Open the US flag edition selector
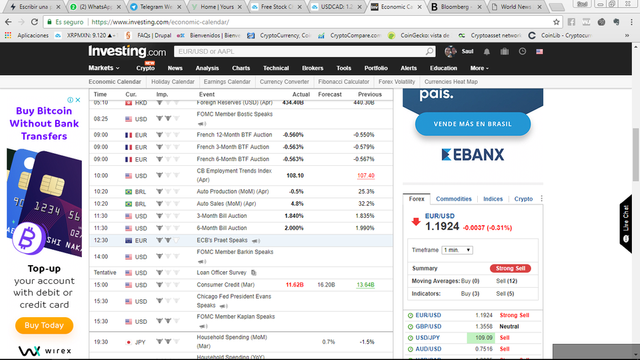640x360 pixels. (540, 51)
